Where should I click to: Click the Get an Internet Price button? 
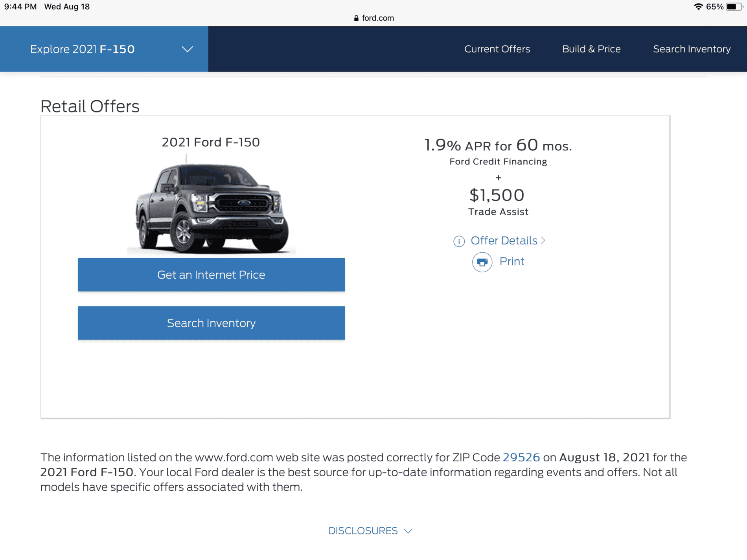(x=211, y=275)
